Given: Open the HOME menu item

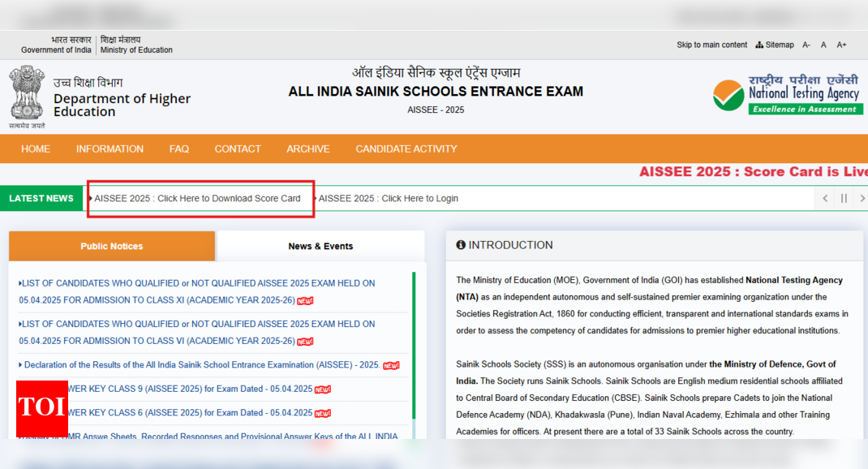Looking at the screenshot, I should 36,149.
